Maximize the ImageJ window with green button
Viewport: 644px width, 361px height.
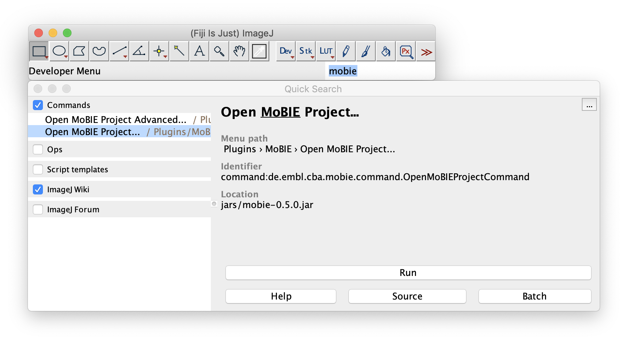pyautogui.click(x=67, y=33)
